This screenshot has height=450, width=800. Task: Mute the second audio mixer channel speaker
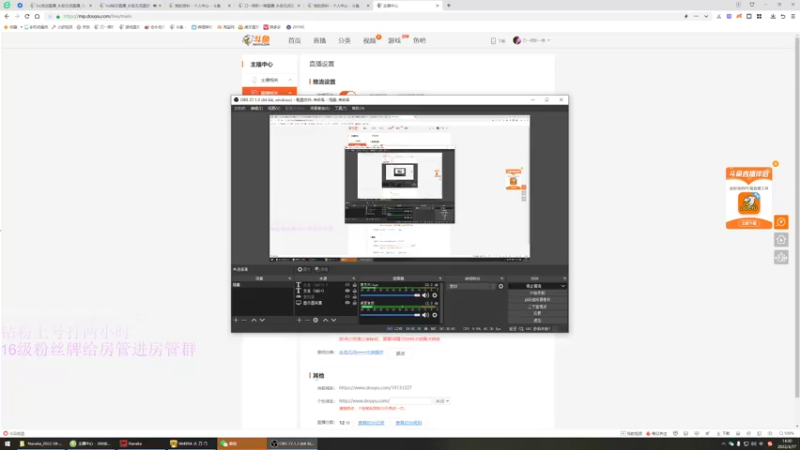point(425,315)
